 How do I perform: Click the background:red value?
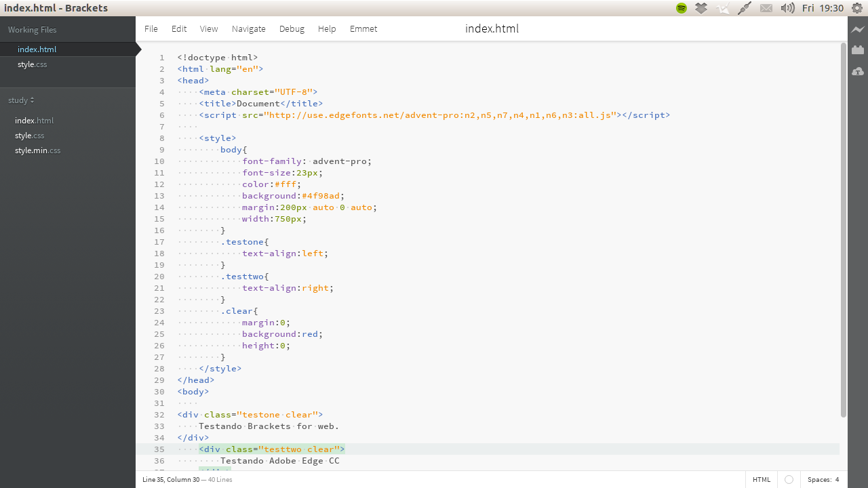310,334
